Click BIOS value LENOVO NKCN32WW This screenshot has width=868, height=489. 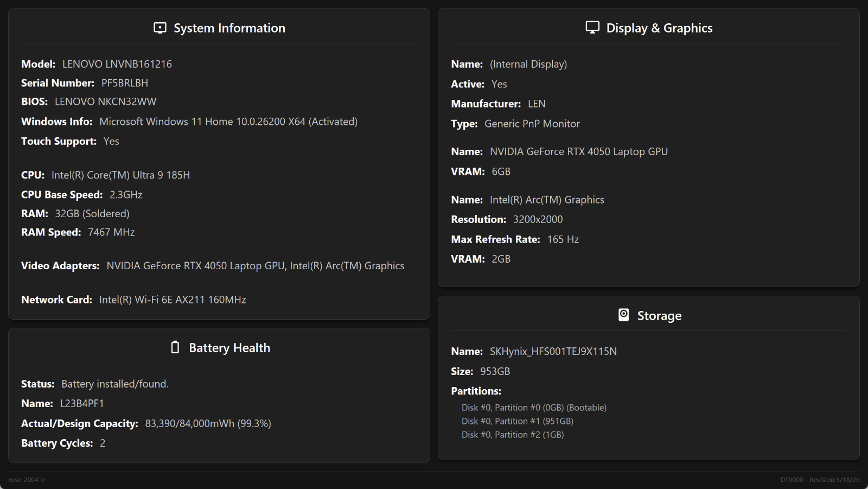105,101
